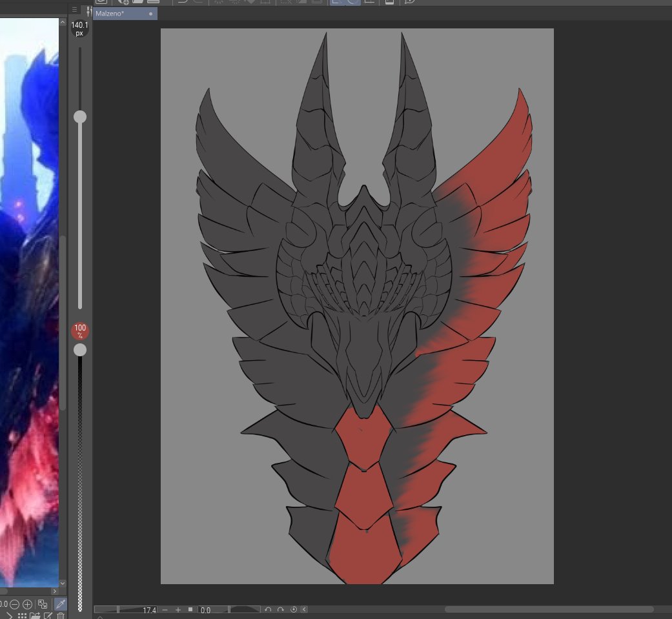The height and width of the screenshot is (619, 672).
Task: Click the Sub View vertical scrollbar thumb
Action: coord(63,323)
